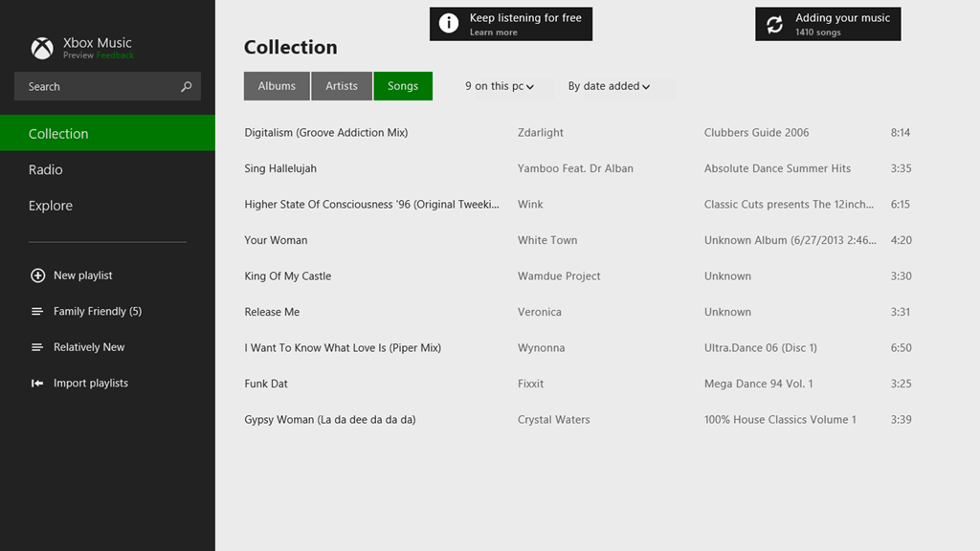Click the Import playlists arrow icon

37,383
